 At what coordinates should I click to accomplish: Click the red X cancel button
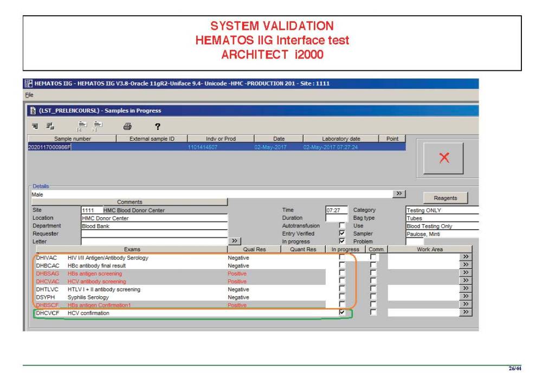[443, 158]
